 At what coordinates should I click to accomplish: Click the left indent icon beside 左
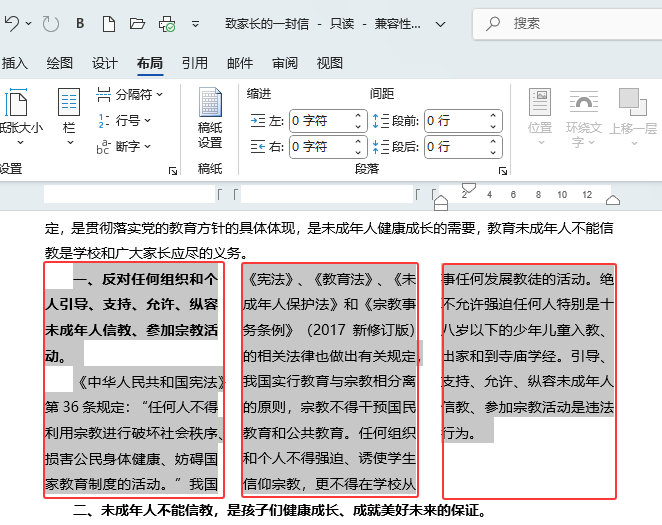click(258, 121)
